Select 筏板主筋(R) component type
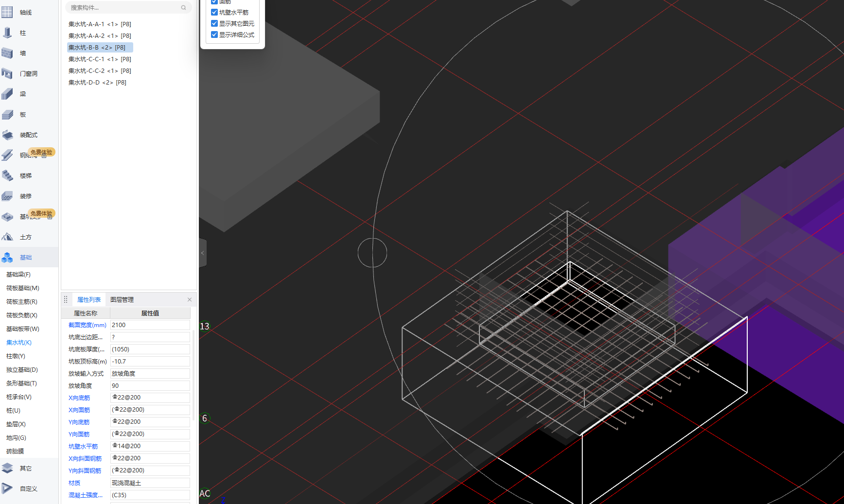 click(x=22, y=302)
